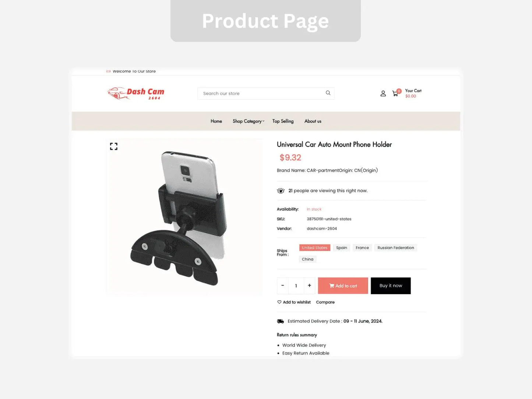Click the delivery truck icon
The width and height of the screenshot is (532, 399).
tap(281, 321)
